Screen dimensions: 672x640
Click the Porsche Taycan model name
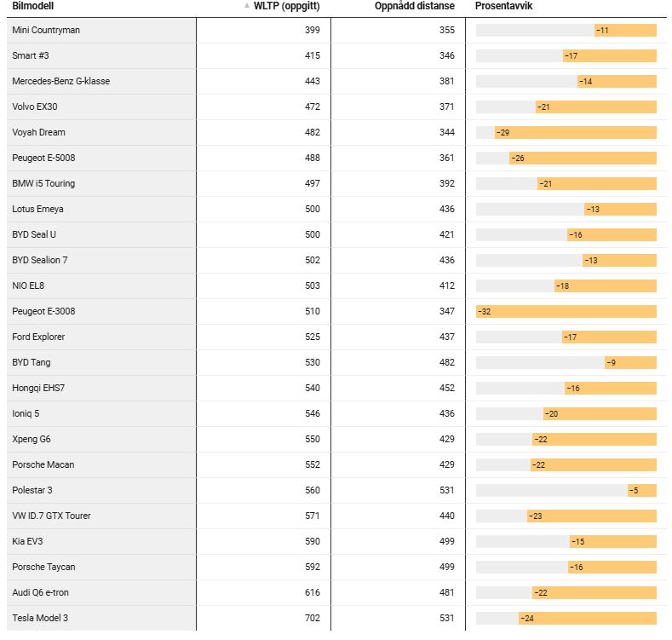[x=43, y=567]
